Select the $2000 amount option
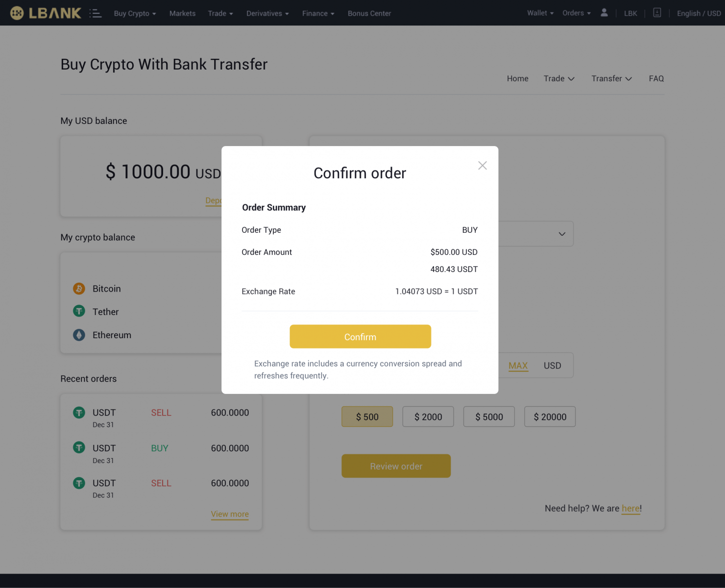The image size is (725, 588). [x=428, y=416]
